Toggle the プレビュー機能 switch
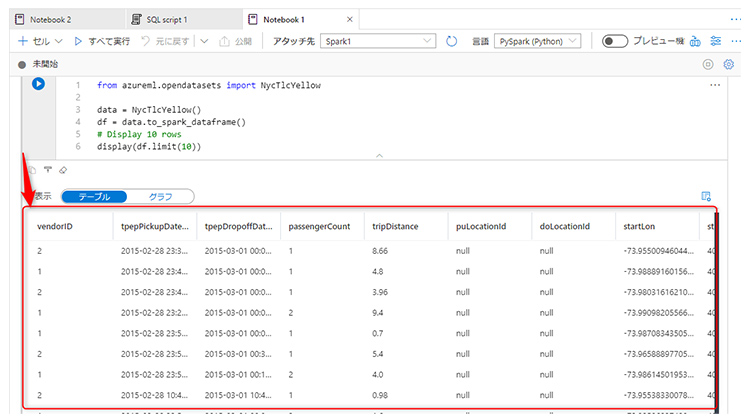The image size is (750, 420). [x=614, y=41]
